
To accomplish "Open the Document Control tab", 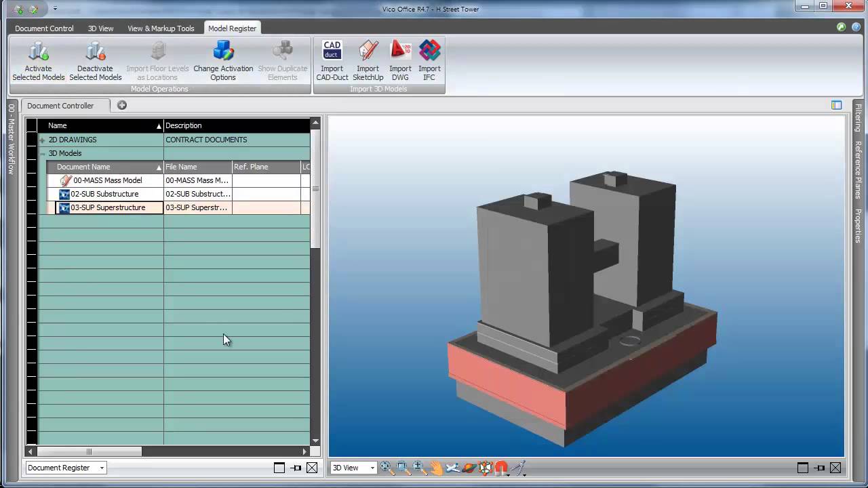I will tap(44, 28).
